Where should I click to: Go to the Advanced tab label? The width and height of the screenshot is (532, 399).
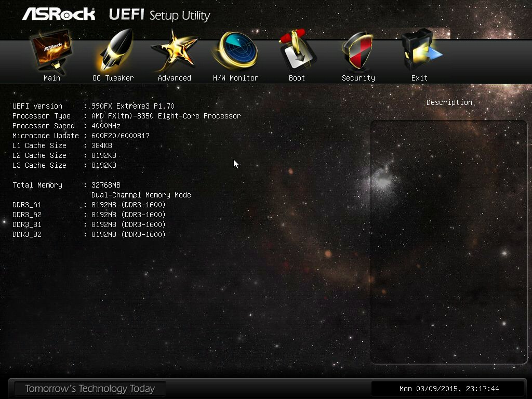175,78
